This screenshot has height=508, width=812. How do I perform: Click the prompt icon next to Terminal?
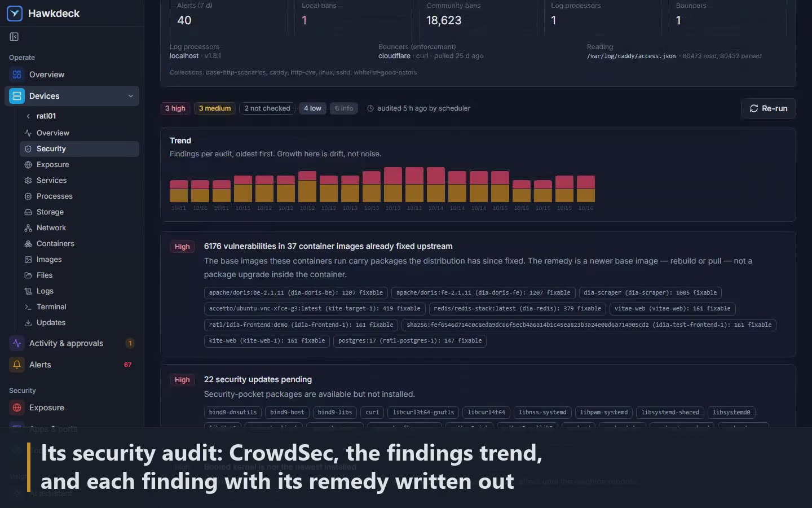(28, 307)
